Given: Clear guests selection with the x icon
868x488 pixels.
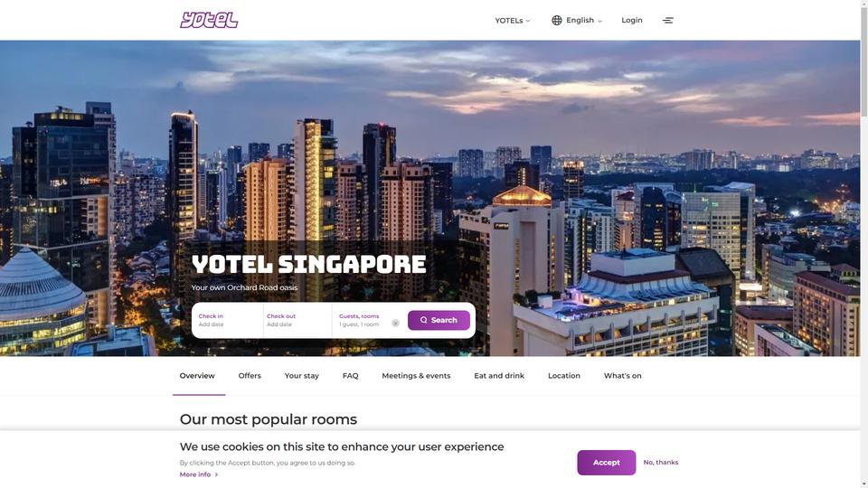Looking at the screenshot, I should (395, 323).
